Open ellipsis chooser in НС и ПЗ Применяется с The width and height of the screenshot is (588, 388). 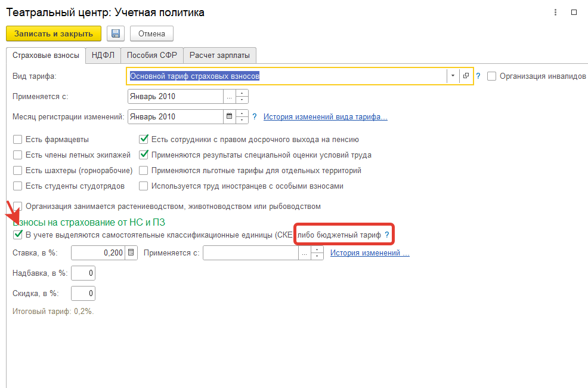pos(304,253)
